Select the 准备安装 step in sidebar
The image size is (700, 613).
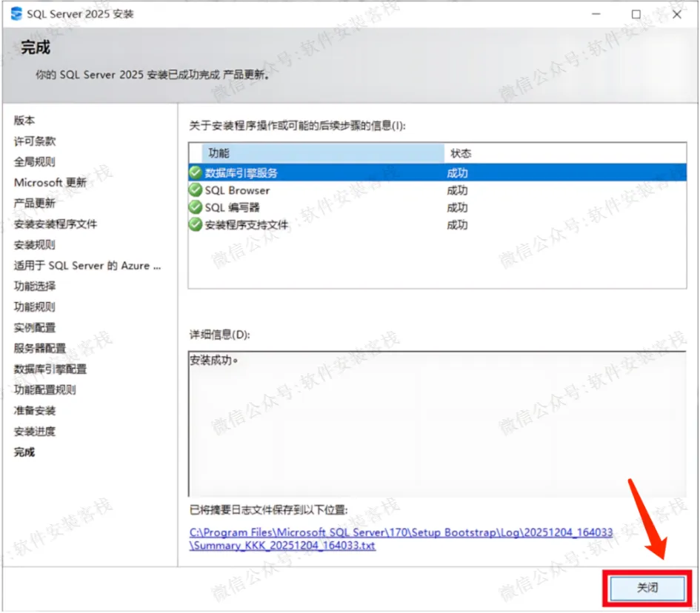click(34, 410)
